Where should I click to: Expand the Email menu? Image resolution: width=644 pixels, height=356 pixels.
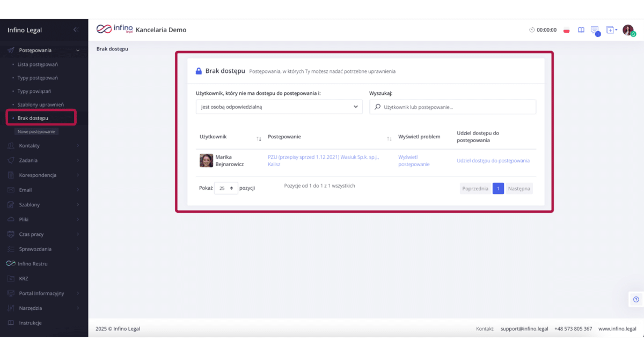[78, 190]
